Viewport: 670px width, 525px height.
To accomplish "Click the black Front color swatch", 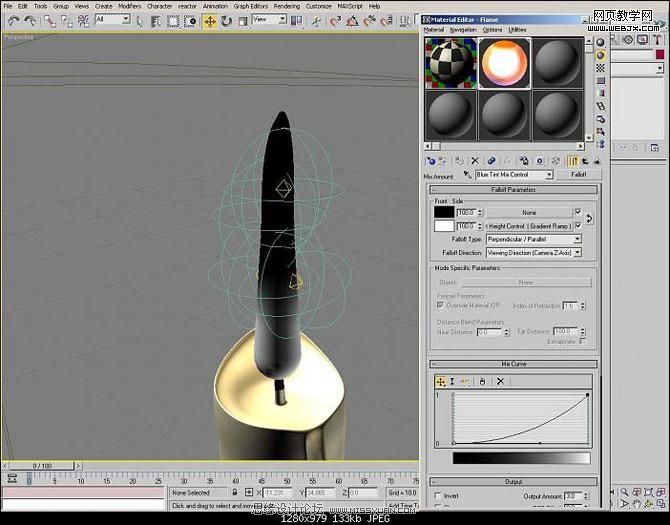I will tap(444, 212).
